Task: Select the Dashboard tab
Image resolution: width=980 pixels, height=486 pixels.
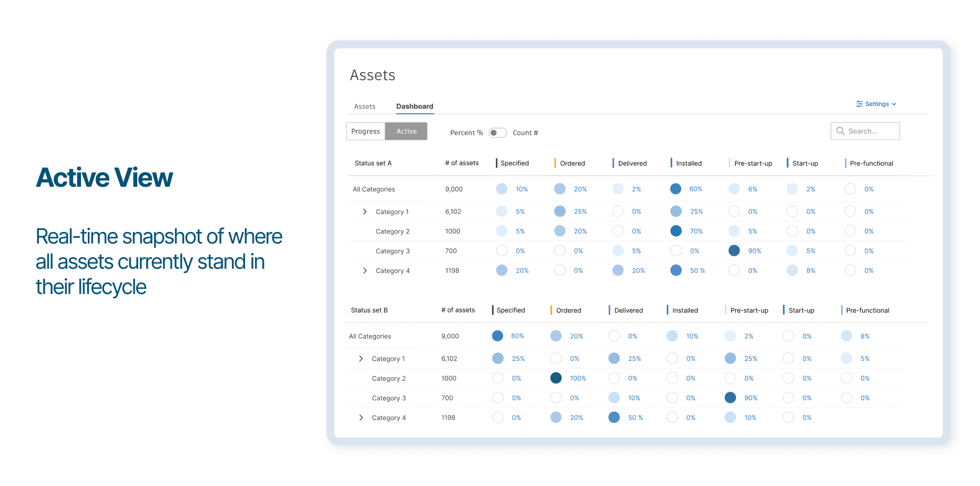Action: [415, 106]
